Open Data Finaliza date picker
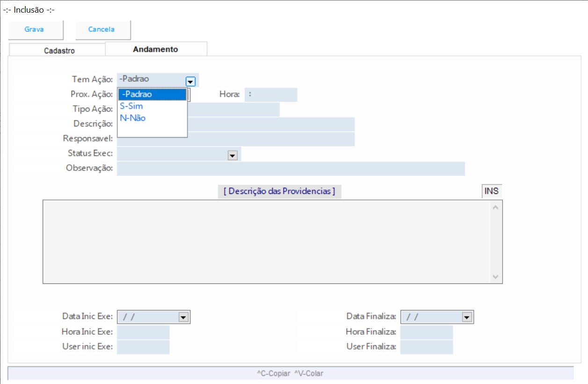 coord(466,318)
